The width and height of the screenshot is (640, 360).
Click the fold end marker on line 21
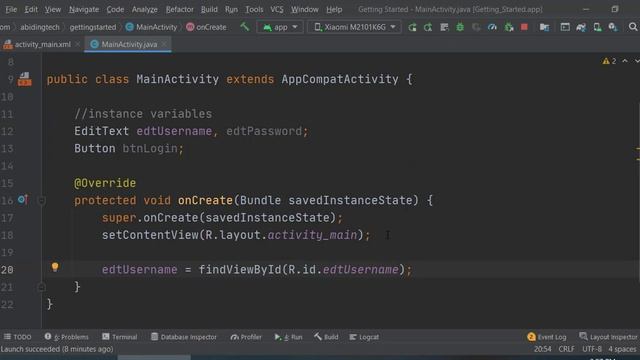(41, 287)
